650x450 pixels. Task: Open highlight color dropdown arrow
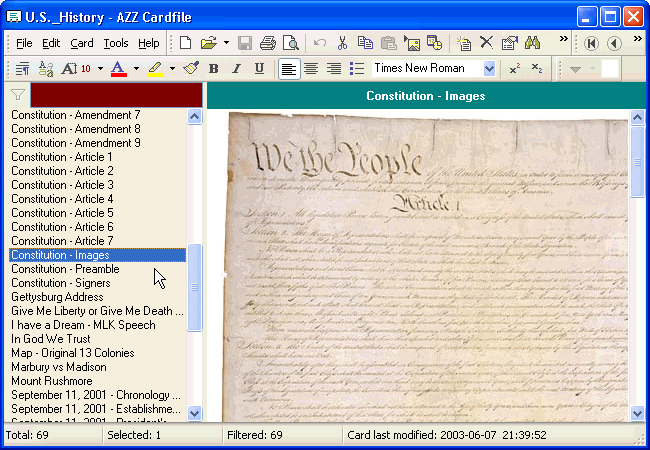pos(172,68)
